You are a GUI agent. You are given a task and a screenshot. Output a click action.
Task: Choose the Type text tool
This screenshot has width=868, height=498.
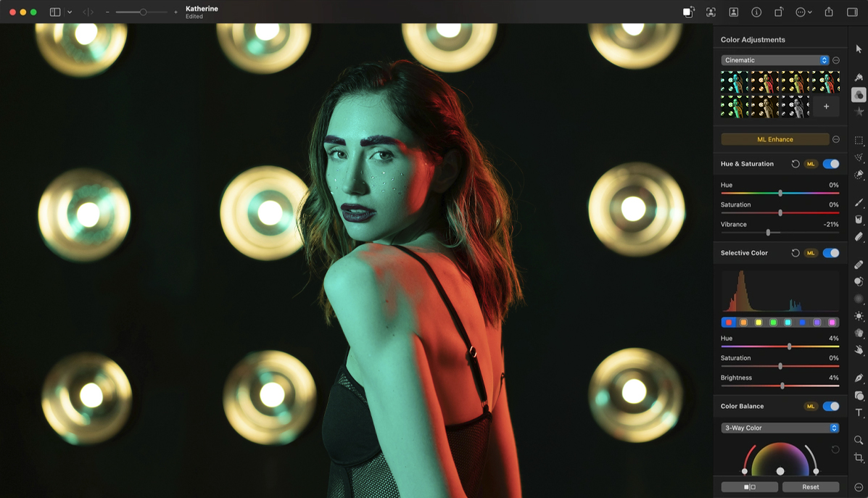click(859, 413)
